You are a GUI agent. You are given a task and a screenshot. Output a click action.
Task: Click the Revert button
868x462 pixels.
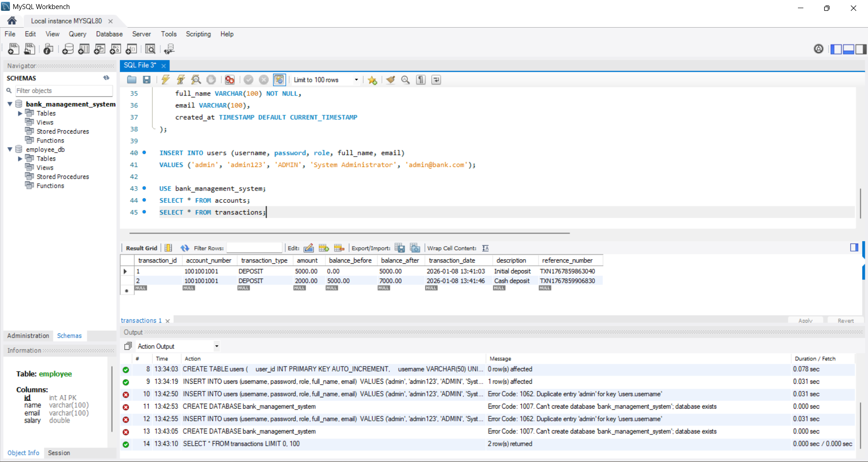point(845,320)
